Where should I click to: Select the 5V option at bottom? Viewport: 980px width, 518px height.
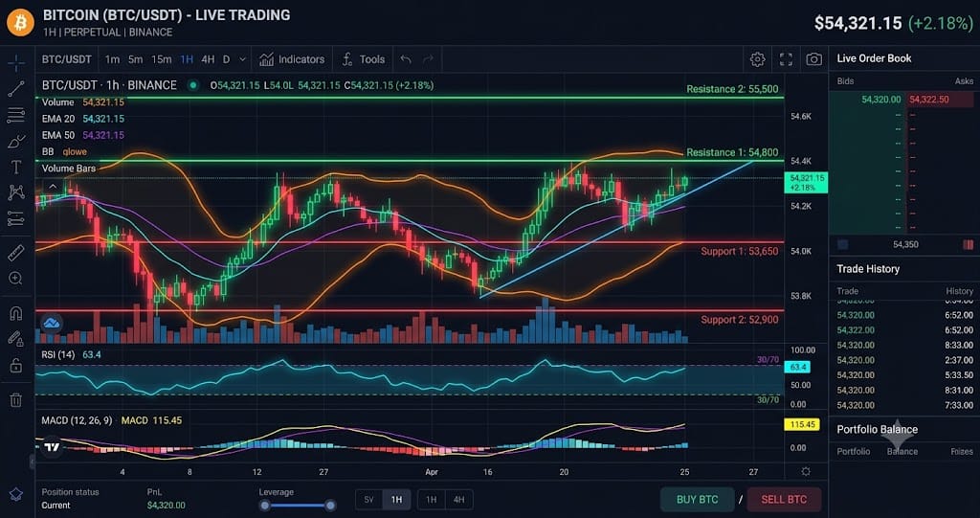pyautogui.click(x=368, y=499)
